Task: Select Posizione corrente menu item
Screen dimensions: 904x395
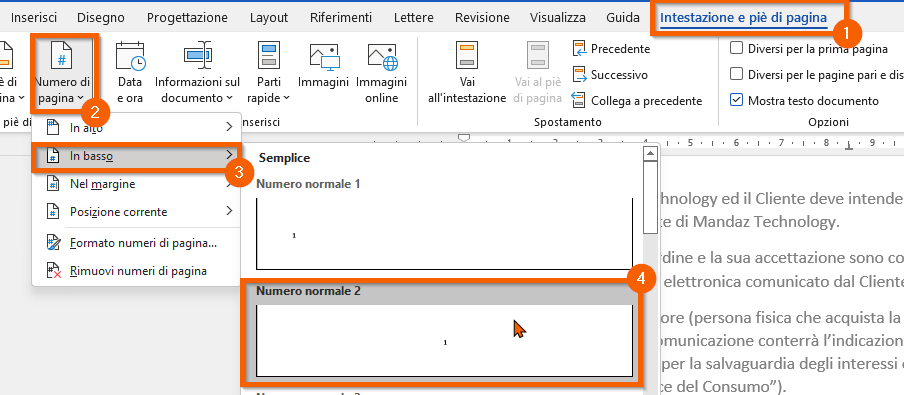Action: (x=135, y=212)
